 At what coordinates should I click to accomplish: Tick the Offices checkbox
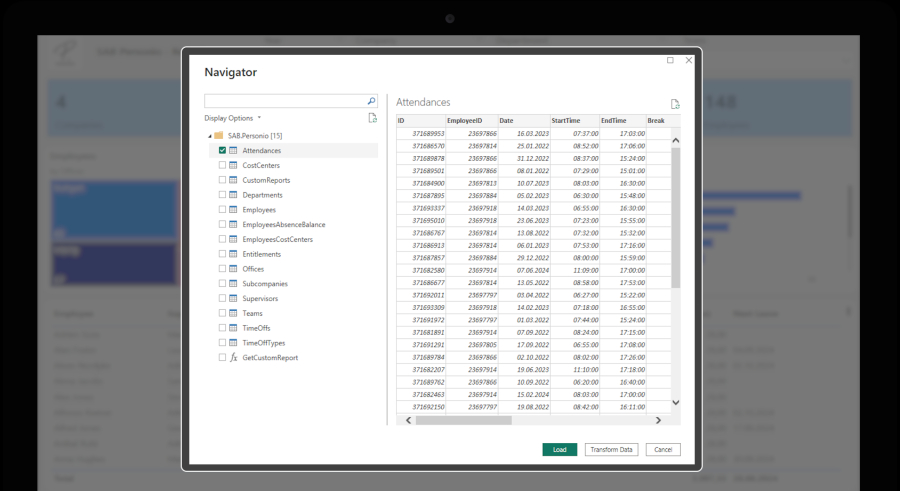pyautogui.click(x=222, y=269)
